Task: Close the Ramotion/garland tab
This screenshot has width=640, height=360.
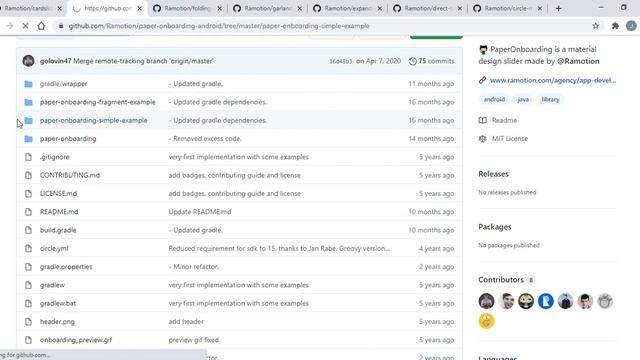Action: point(300,8)
